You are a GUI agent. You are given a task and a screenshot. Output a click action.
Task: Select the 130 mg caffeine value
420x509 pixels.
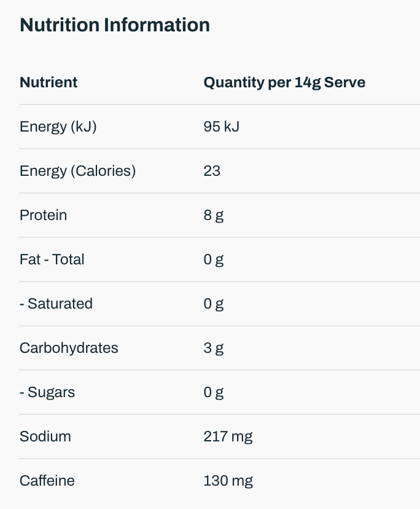[228, 481]
